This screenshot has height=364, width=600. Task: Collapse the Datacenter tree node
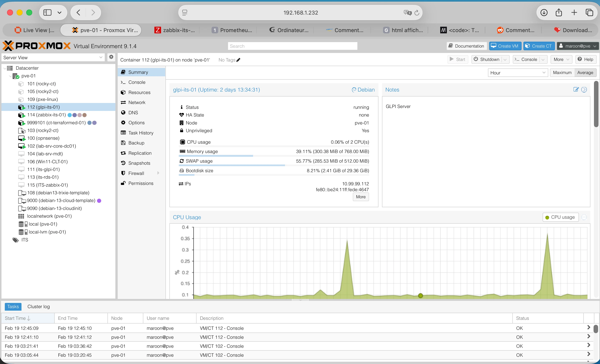(5, 68)
